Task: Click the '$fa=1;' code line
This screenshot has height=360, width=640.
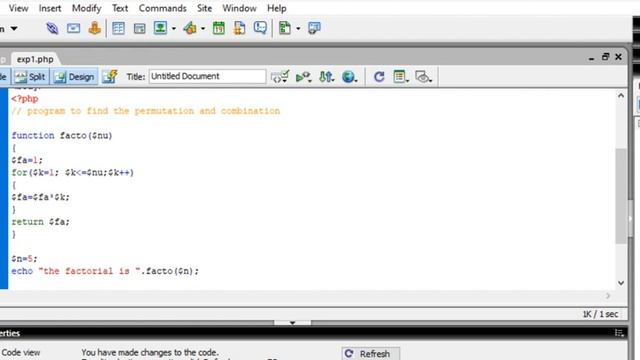Action: pos(27,160)
